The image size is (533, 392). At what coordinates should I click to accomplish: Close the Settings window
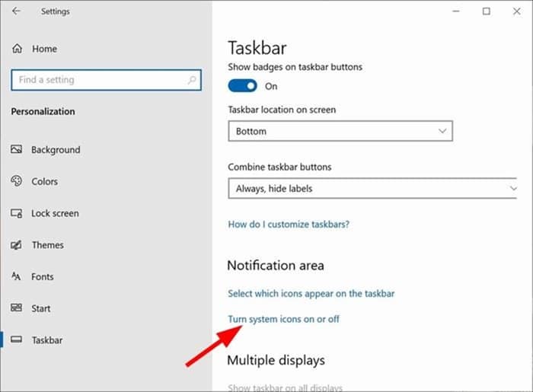coord(517,11)
